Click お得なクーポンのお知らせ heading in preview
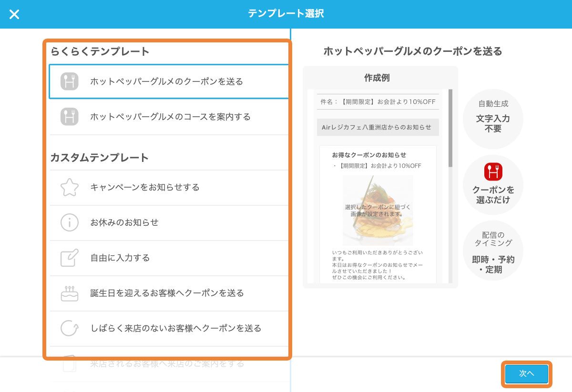Image resolution: width=572 pixels, height=392 pixels. click(369, 155)
